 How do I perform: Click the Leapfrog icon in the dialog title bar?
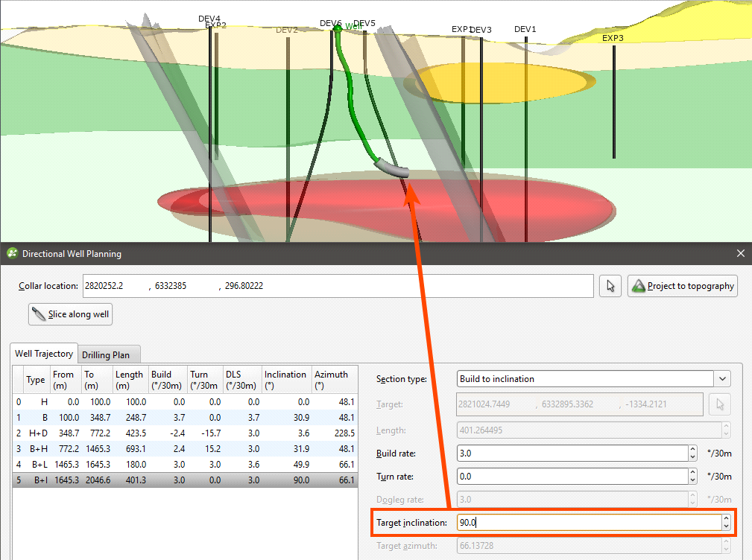click(12, 254)
